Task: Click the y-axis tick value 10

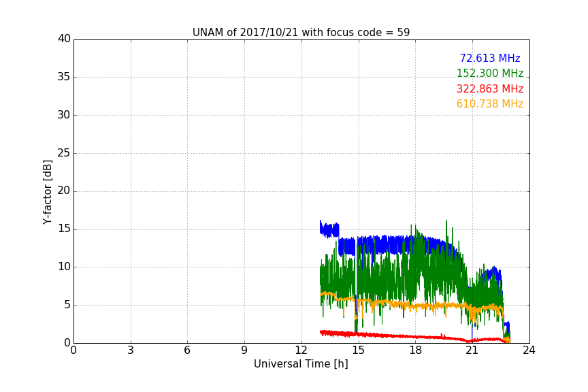Action: click(x=64, y=267)
